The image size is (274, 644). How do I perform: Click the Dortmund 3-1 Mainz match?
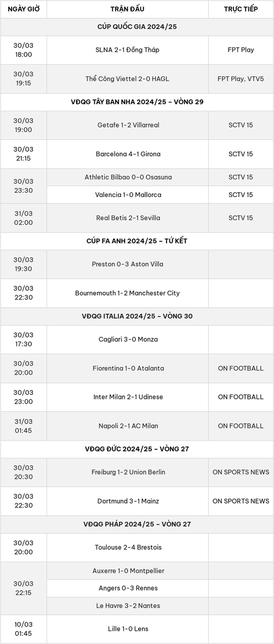point(128,501)
